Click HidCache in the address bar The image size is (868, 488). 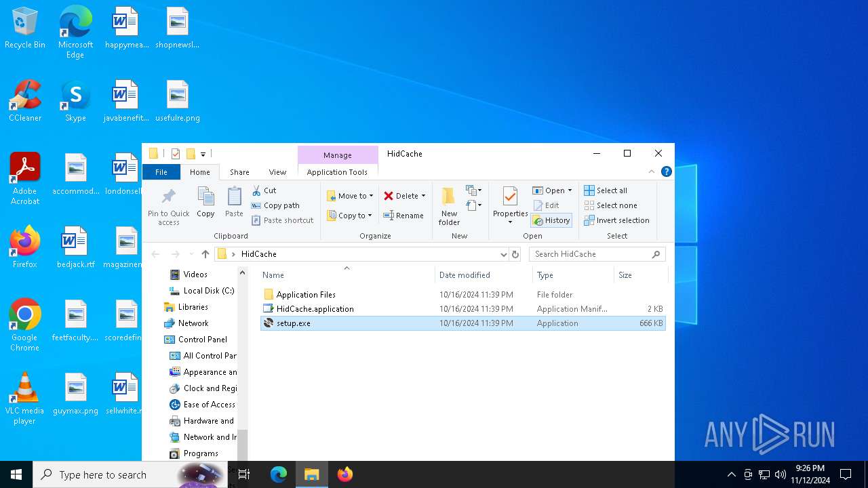point(259,254)
